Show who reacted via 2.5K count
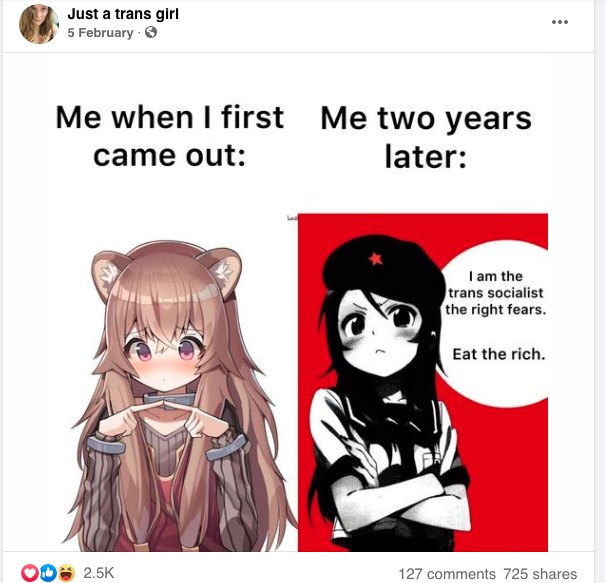The width and height of the screenshot is (605, 583). [x=99, y=573]
